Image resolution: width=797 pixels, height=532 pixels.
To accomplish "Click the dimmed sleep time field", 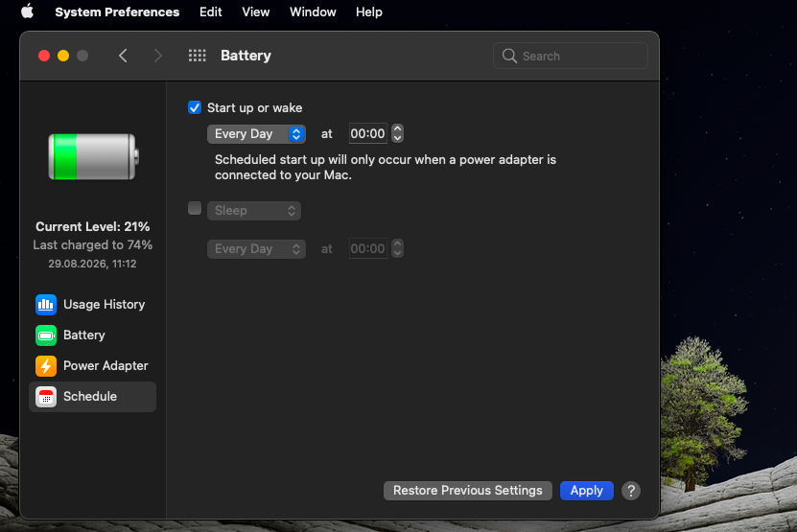I will click(368, 248).
